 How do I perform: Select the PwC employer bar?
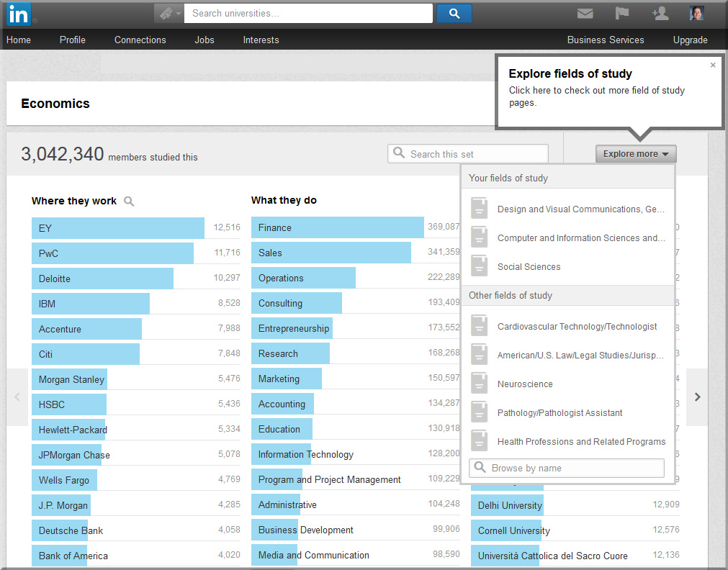pos(112,253)
